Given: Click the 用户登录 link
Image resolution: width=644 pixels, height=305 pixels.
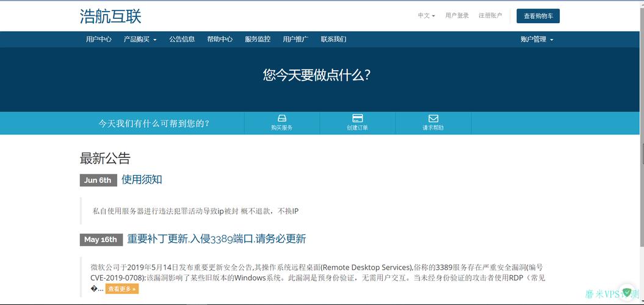Looking at the screenshot, I should coord(457,16).
